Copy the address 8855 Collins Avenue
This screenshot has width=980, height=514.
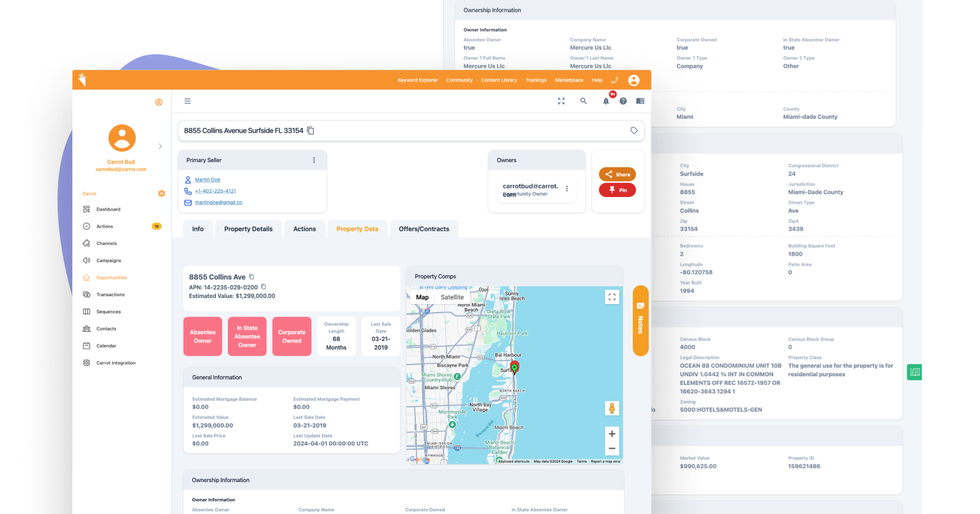point(311,130)
